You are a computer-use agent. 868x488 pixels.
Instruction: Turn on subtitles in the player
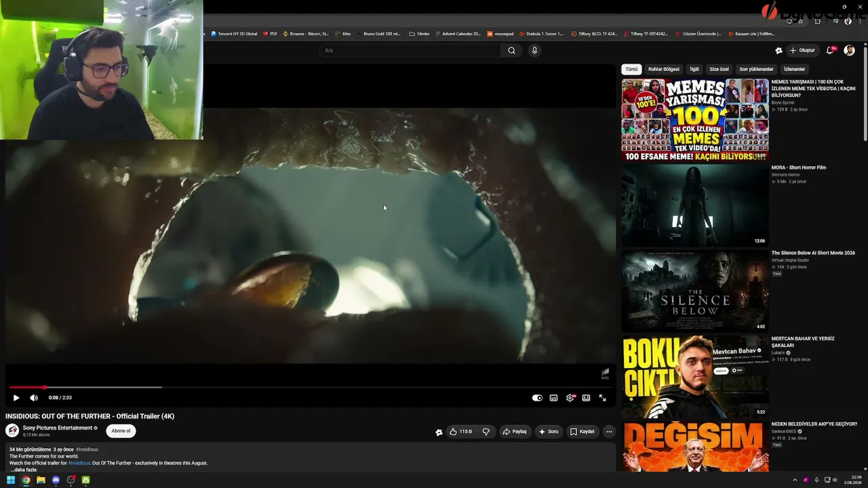[553, 398]
